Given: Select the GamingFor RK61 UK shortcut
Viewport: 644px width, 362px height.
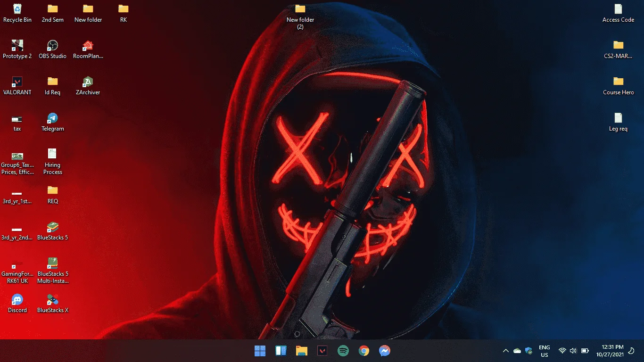Looking at the screenshot, I should pyautogui.click(x=17, y=272).
